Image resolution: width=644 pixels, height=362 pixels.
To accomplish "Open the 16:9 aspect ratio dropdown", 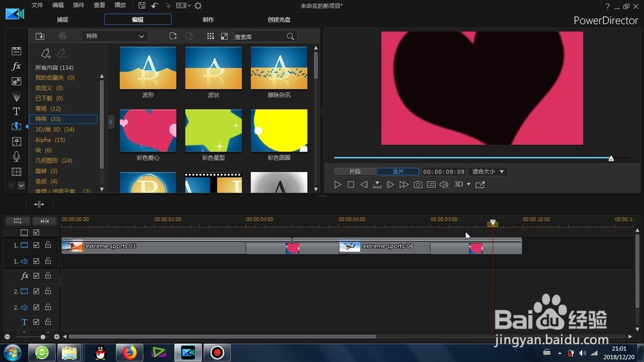I will pyautogui.click(x=183, y=5).
